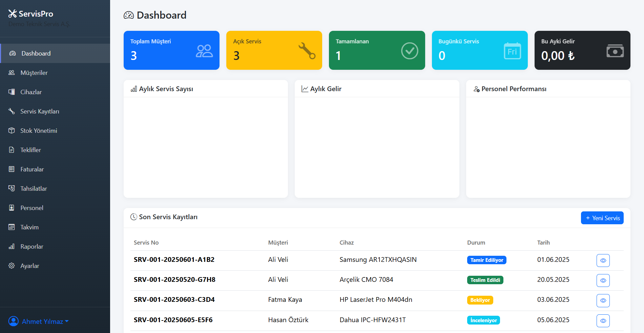This screenshot has height=333, width=644.
Task: Click the checkmark icon on Tamamlanan card
Action: click(410, 51)
